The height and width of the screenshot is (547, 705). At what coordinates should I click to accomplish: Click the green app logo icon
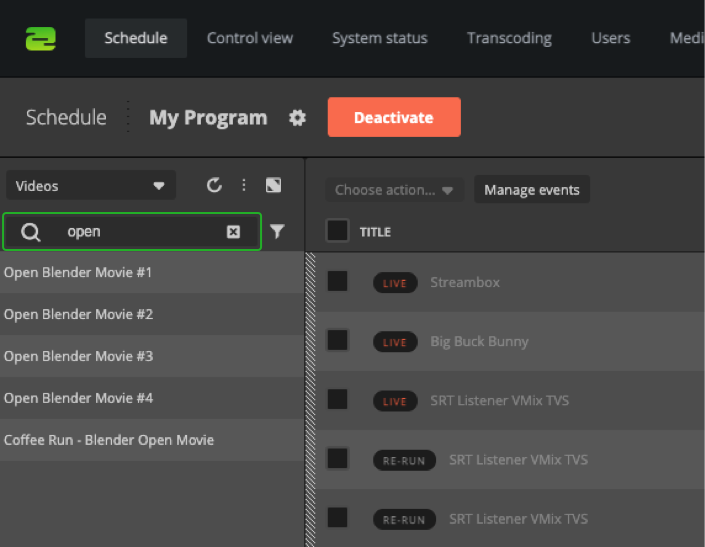[41, 38]
